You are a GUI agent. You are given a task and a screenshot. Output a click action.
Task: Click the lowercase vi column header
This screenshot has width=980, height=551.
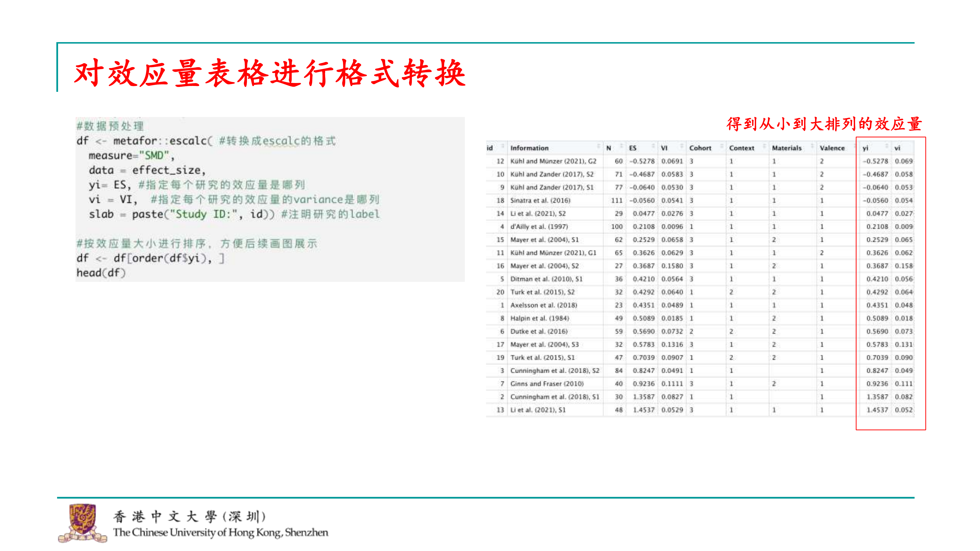897,148
